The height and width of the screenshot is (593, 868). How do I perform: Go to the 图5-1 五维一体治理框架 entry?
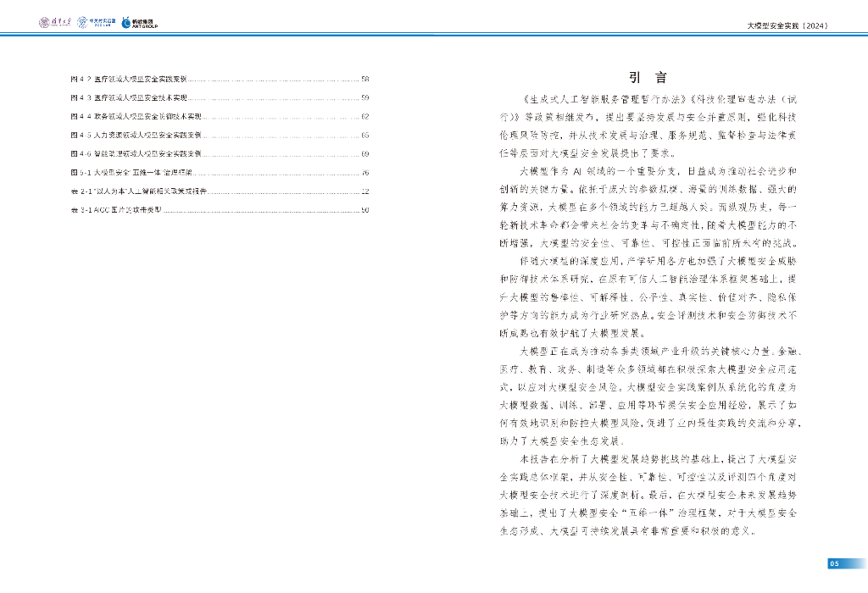220,173
